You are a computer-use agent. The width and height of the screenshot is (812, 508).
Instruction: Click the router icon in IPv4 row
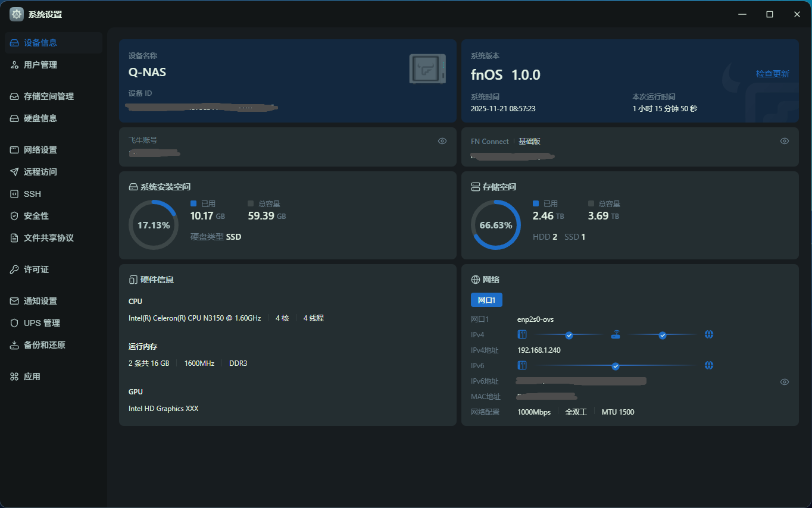click(616, 334)
